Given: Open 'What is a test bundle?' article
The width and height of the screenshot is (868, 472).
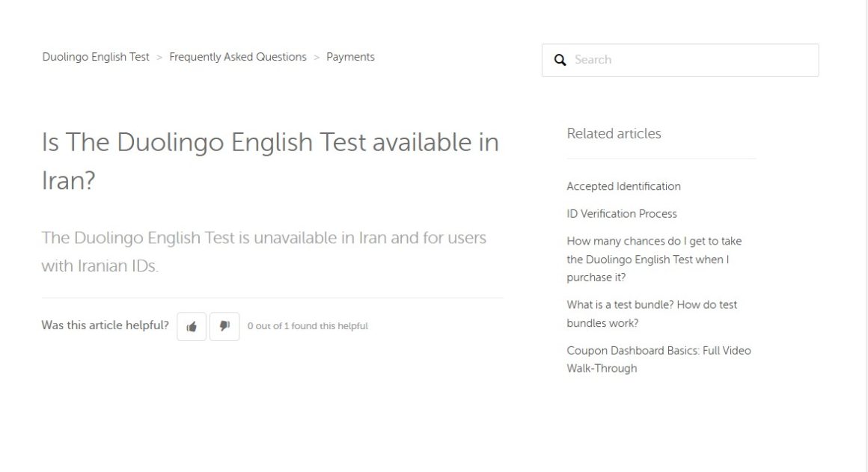Looking at the screenshot, I should pyautogui.click(x=652, y=313).
